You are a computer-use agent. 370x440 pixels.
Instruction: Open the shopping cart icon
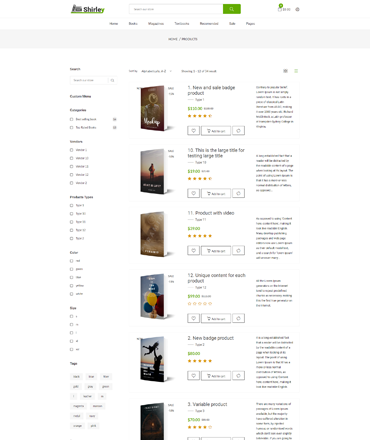(x=280, y=9)
